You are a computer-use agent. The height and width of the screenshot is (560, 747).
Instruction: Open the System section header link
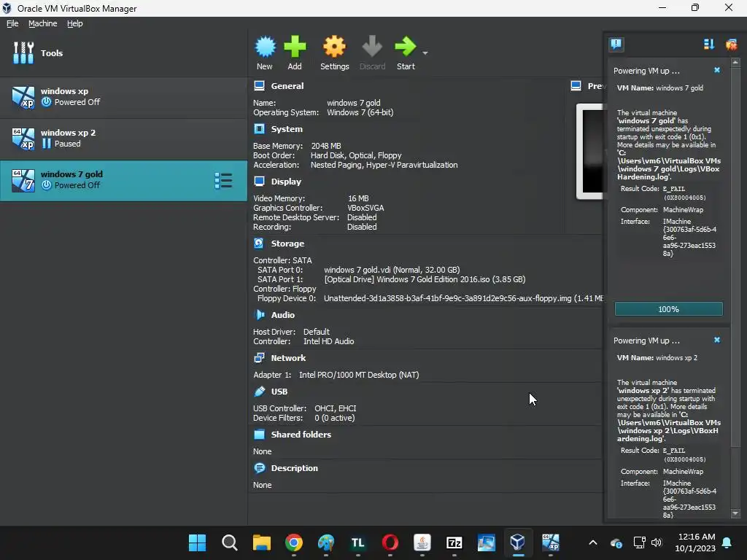click(287, 129)
